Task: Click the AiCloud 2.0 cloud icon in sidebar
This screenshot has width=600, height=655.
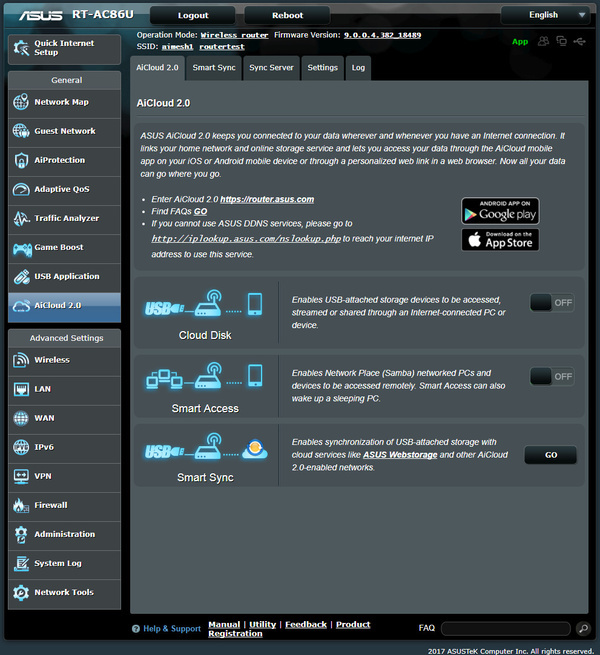Action: (x=21, y=306)
